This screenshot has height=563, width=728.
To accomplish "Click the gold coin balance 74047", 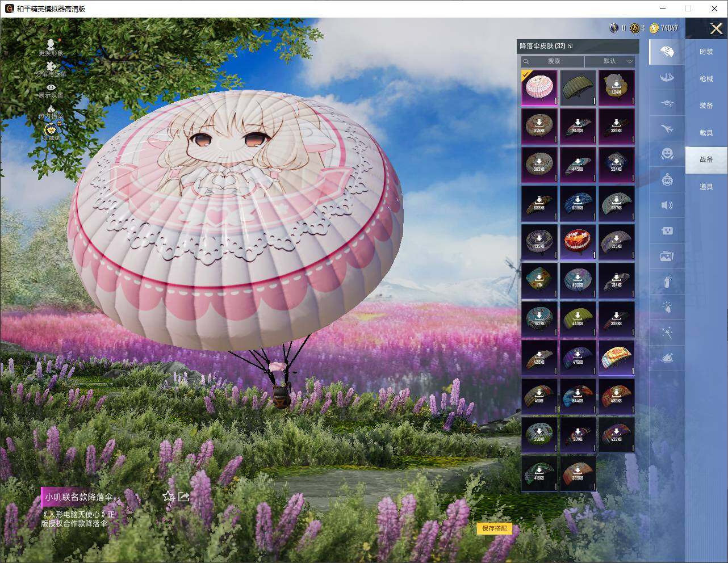I will 664,28.
